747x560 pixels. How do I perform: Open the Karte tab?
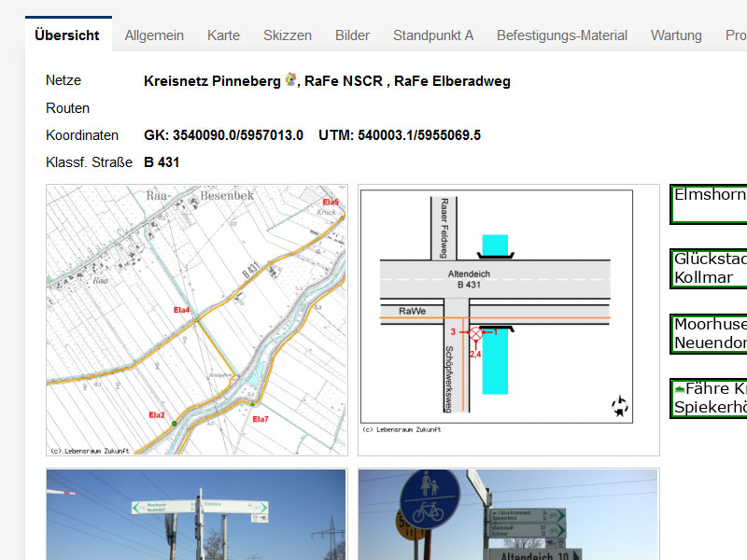click(x=223, y=35)
